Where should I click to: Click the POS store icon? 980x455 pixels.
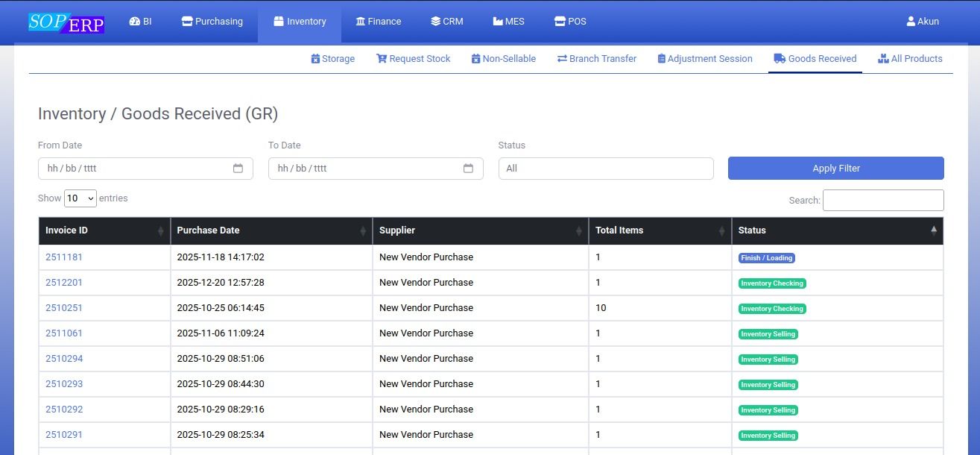coord(560,22)
